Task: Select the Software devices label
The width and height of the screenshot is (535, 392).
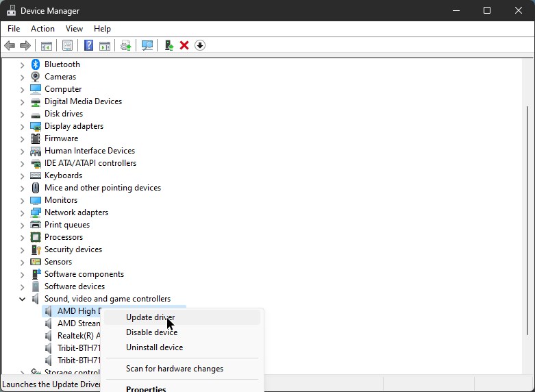Action: click(75, 286)
